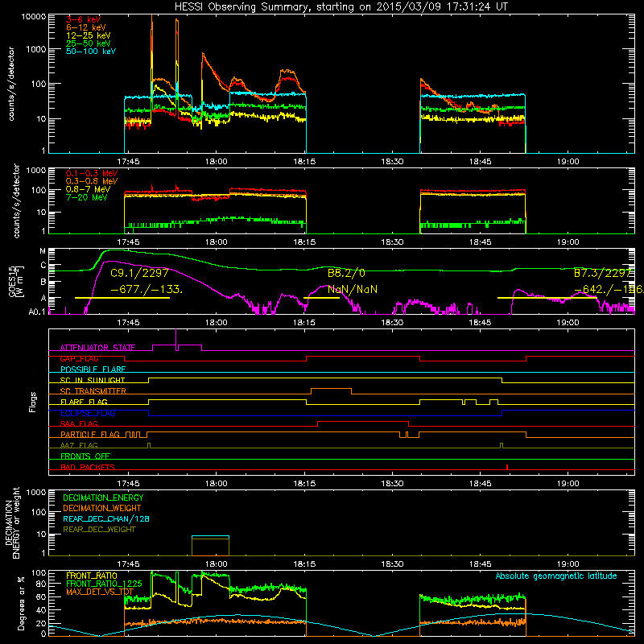Click the 'A0.1' tick label on GOES panel

coord(36,312)
